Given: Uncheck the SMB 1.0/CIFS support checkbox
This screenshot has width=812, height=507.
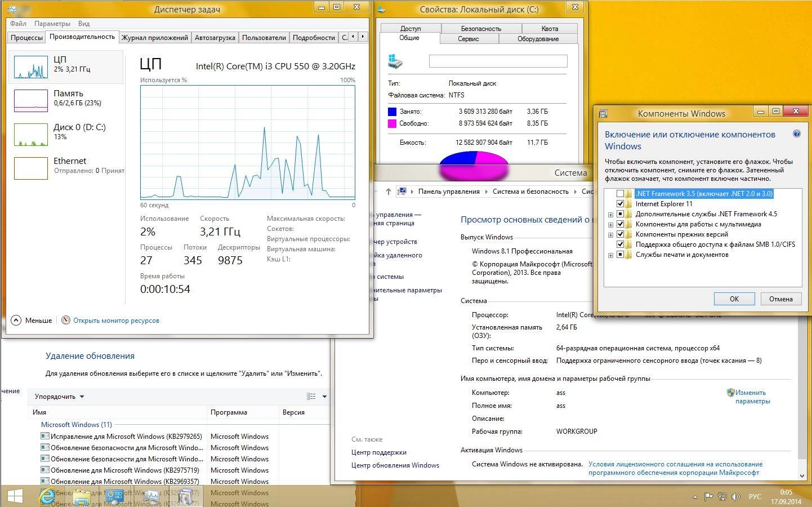Looking at the screenshot, I should point(620,244).
